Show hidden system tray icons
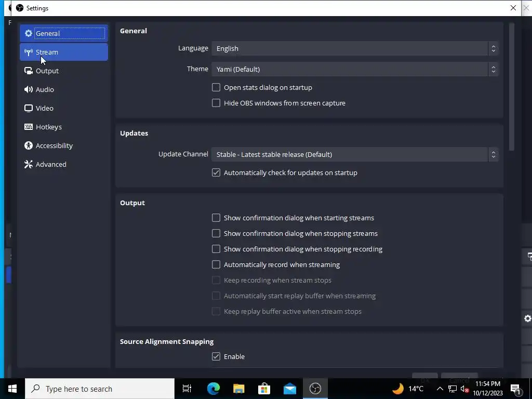The width and height of the screenshot is (532, 399). [x=440, y=389]
